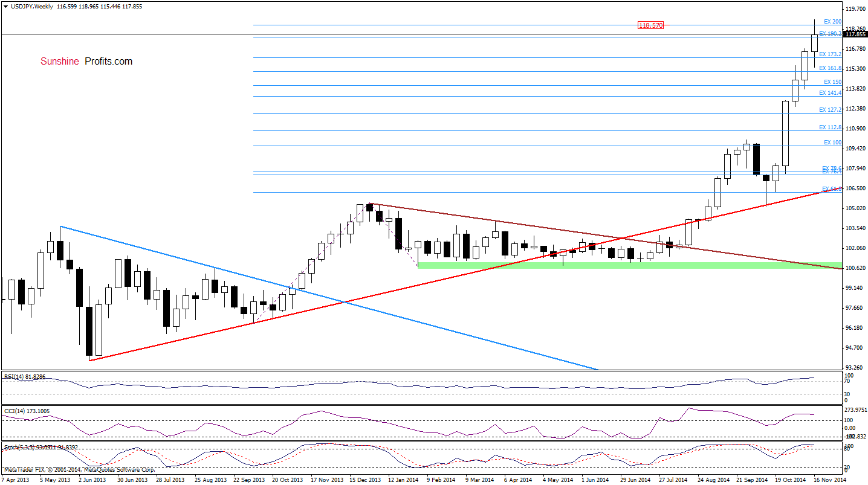868x485 pixels.
Task: Click the 19 Oct 2014 date label
Action: click(x=790, y=481)
